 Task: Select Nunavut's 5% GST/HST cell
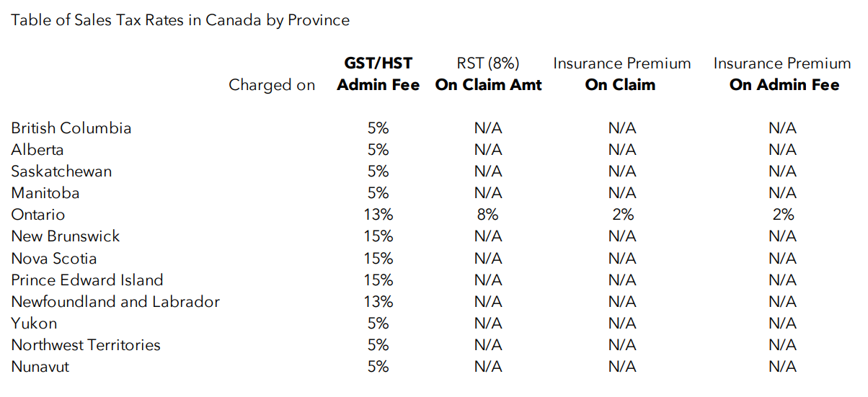point(378,366)
